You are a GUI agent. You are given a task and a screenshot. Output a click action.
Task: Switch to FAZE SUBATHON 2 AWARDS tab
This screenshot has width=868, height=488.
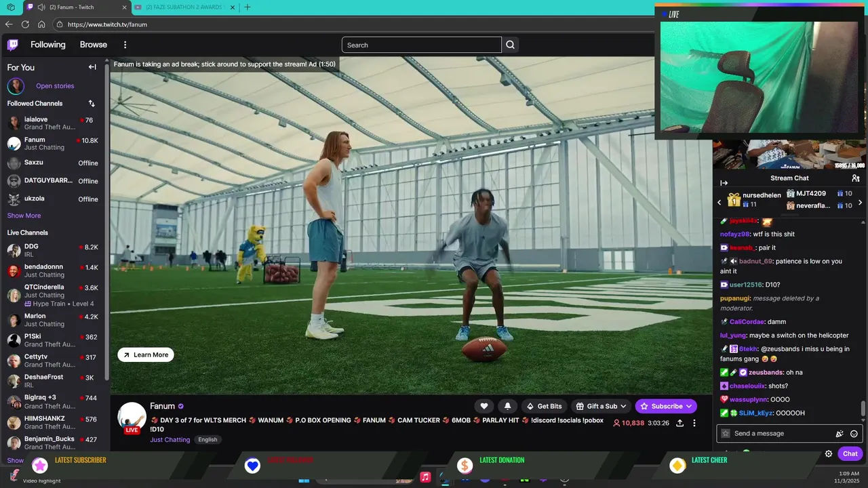tap(185, 7)
